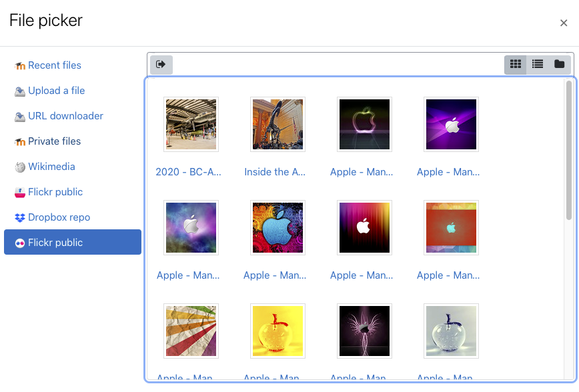The image size is (579, 392).
Task: Click the Dropbox logo icon
Action: [20, 218]
